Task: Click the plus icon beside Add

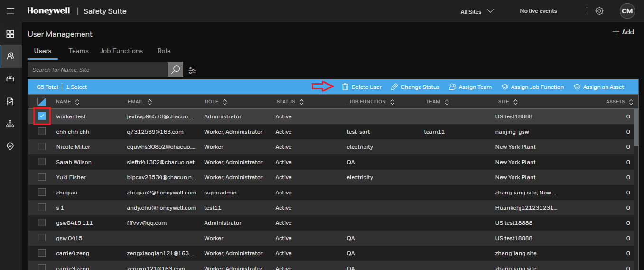Action: coord(616,32)
